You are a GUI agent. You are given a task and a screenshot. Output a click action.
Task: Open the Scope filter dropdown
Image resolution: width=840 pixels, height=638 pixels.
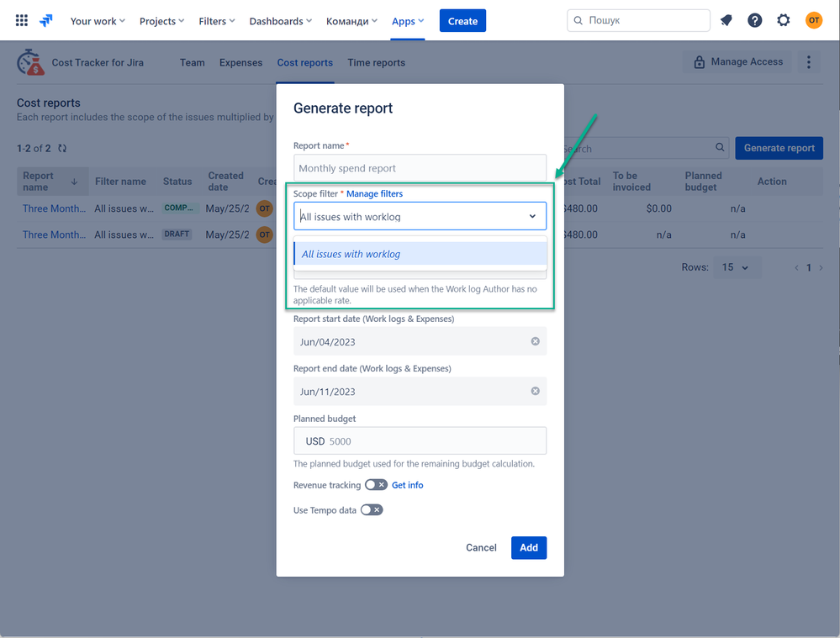pos(420,216)
